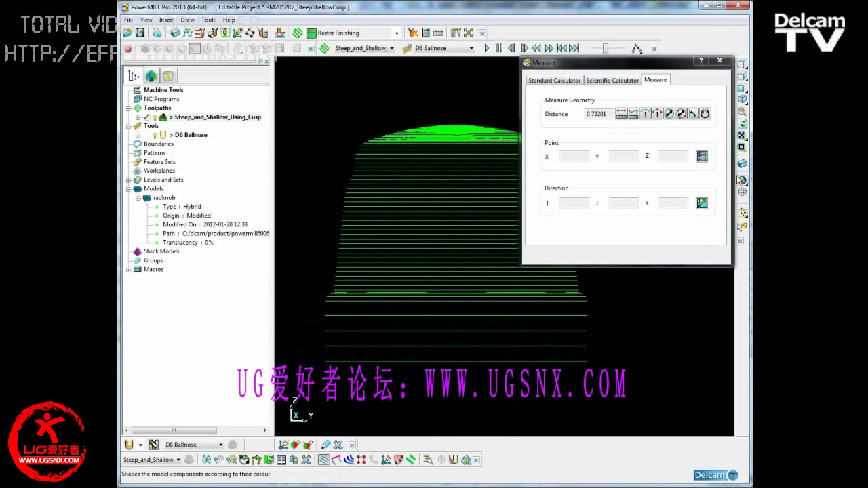
Task: Play the toolpath simulation
Action: tap(486, 48)
